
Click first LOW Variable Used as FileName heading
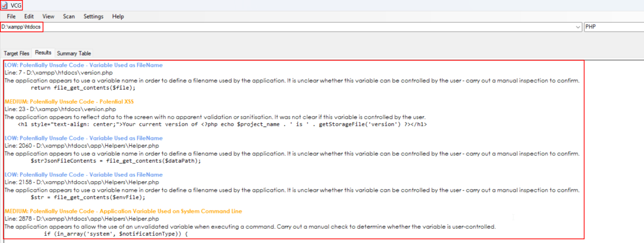[x=83, y=65]
